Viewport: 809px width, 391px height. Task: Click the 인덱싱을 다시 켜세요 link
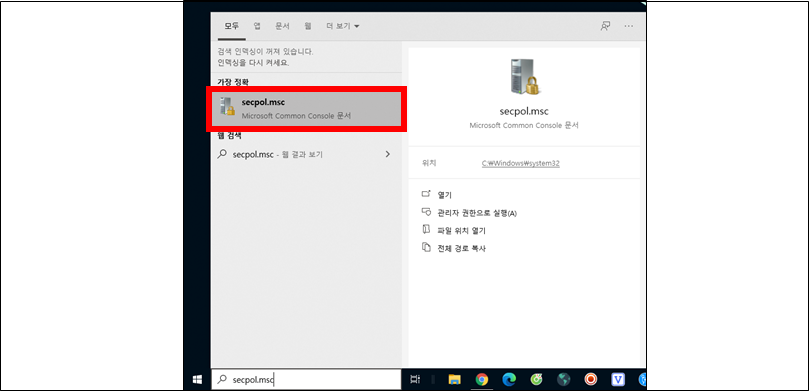(x=253, y=62)
